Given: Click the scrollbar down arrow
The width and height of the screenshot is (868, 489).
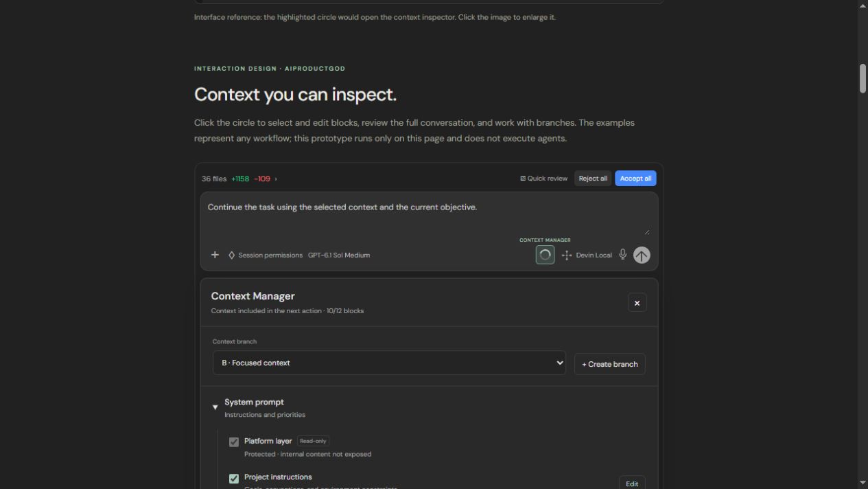Looking at the screenshot, I should 863,483.
